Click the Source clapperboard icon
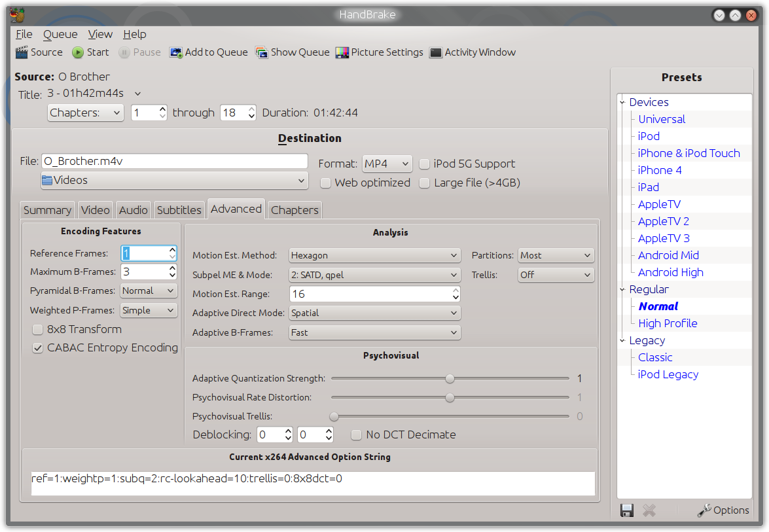The image size is (769, 532). 22,52
